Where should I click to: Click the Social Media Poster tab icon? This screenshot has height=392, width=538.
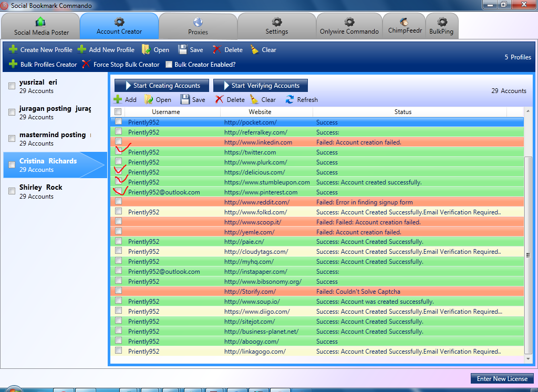coord(40,22)
